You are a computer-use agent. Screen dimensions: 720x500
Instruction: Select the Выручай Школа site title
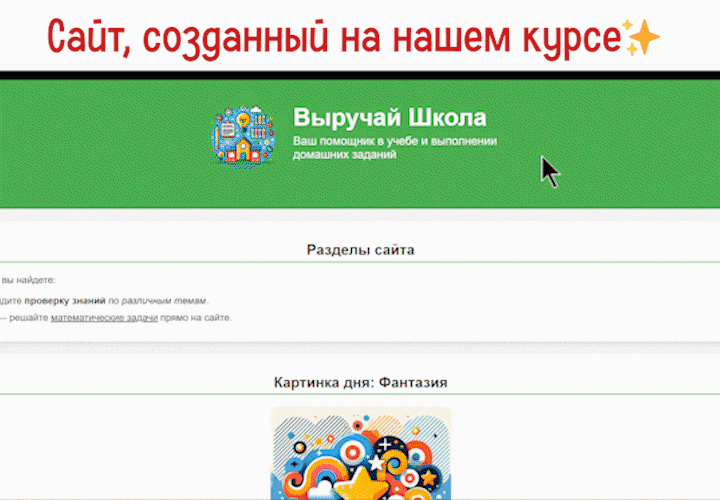(389, 117)
